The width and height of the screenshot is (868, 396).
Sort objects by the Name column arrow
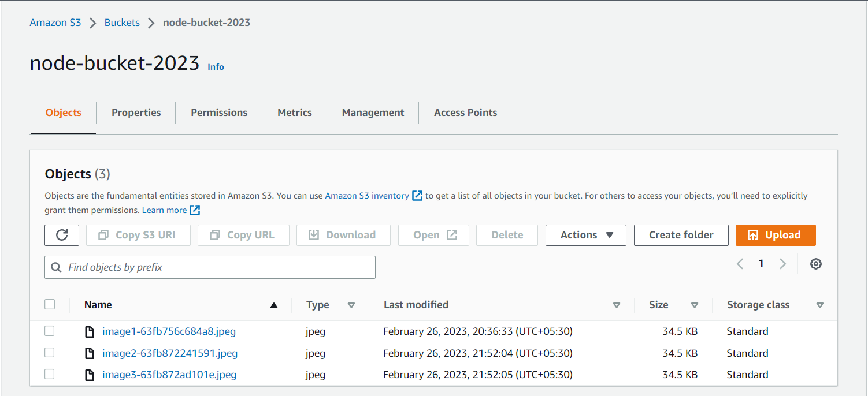274,305
